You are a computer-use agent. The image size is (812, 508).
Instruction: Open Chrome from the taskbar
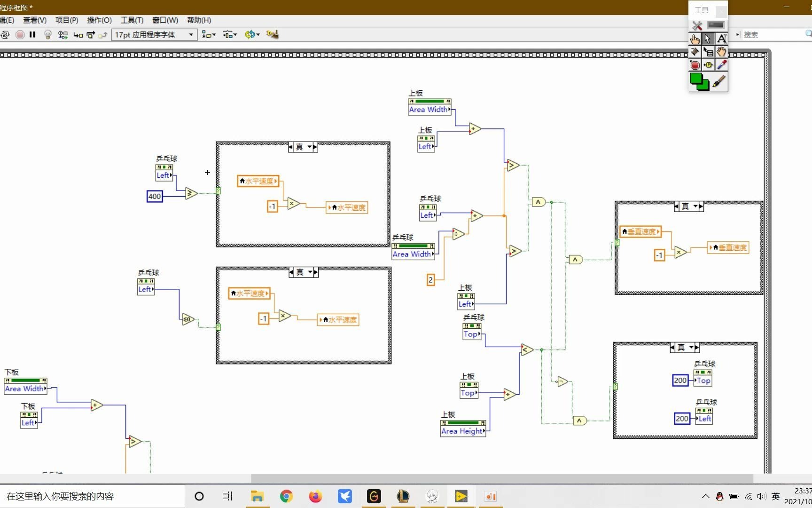coord(286,496)
